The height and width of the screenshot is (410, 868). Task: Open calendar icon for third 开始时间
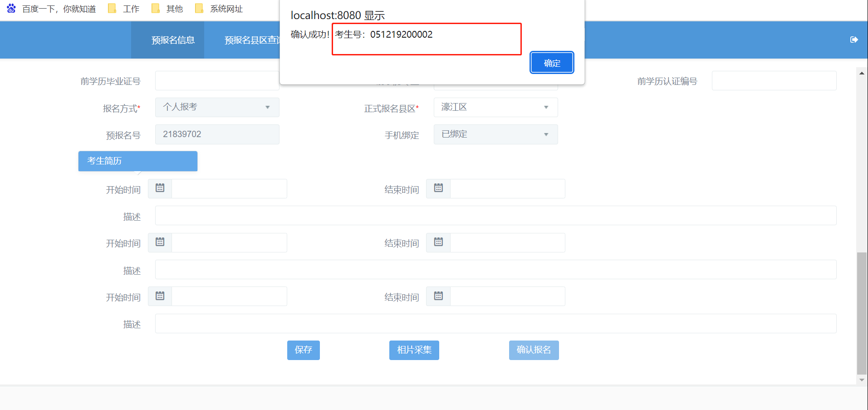(160, 296)
